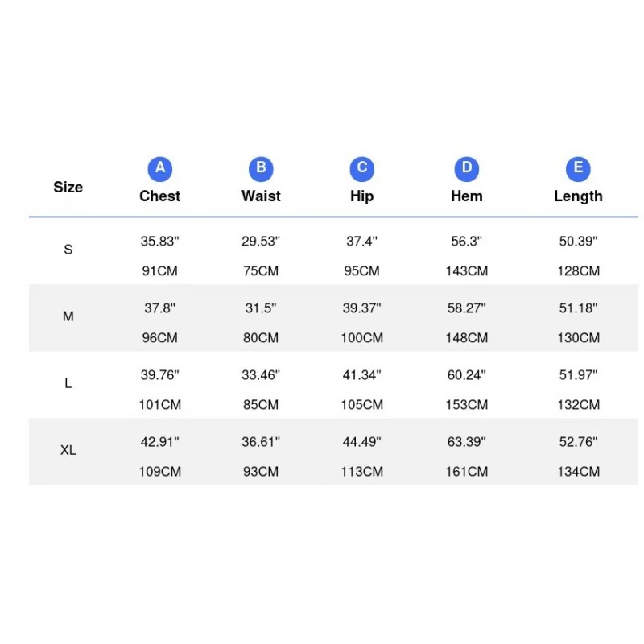
Task: Select the Waist column label
Action: coord(261,196)
